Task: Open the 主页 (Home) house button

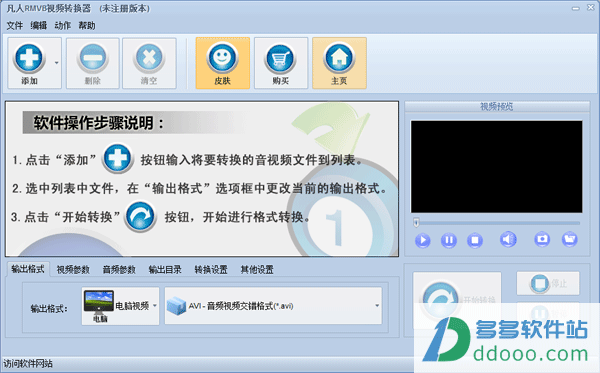Action: (339, 63)
